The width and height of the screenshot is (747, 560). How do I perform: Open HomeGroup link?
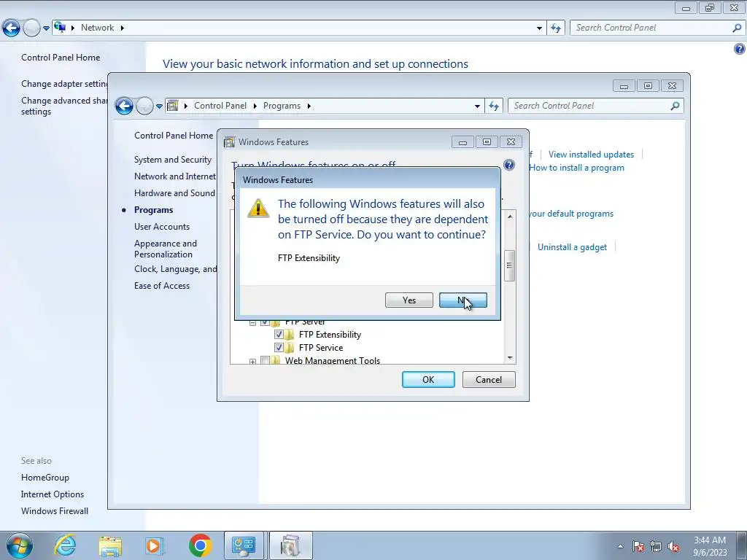click(44, 477)
